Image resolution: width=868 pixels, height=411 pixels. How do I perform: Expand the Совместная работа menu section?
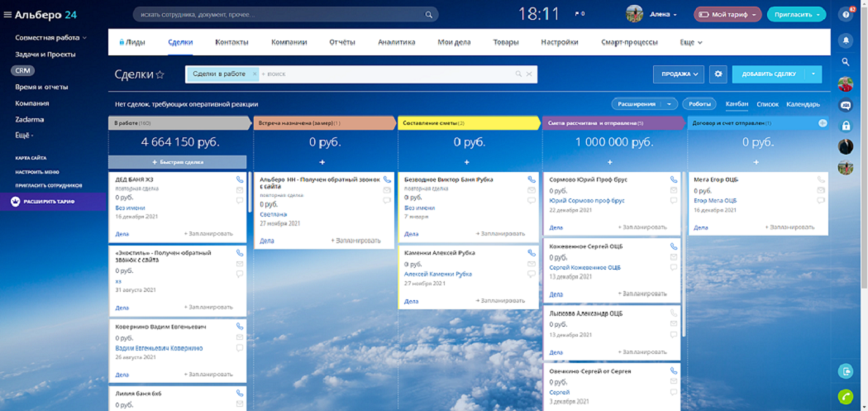point(51,38)
